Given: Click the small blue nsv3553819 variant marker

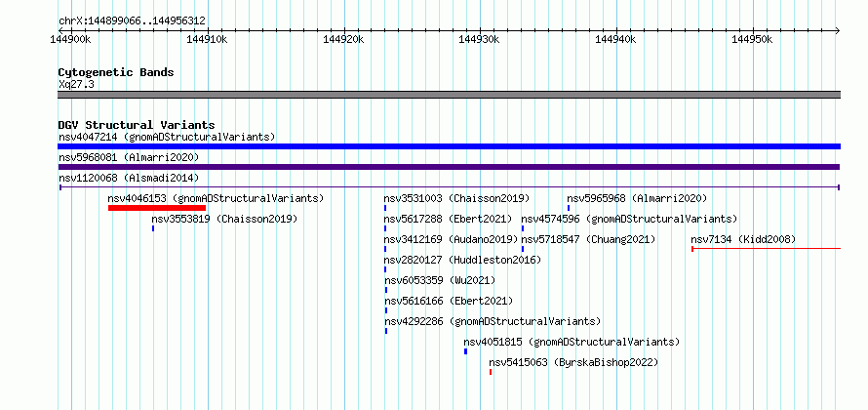Looking at the screenshot, I should (153, 228).
